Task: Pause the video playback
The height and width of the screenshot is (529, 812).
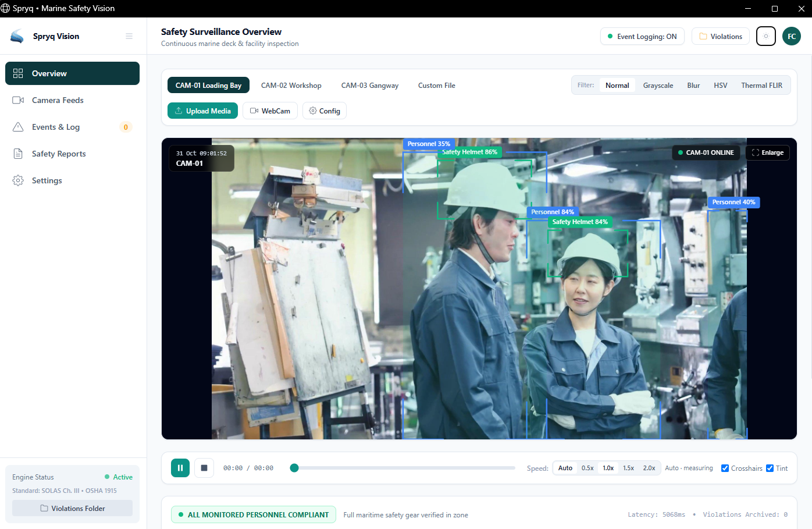Action: (x=180, y=468)
